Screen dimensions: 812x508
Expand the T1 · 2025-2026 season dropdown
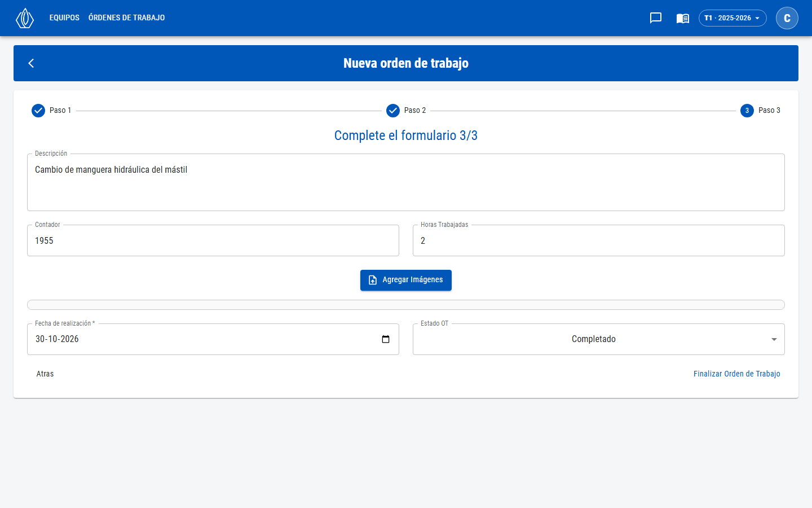[x=732, y=18]
